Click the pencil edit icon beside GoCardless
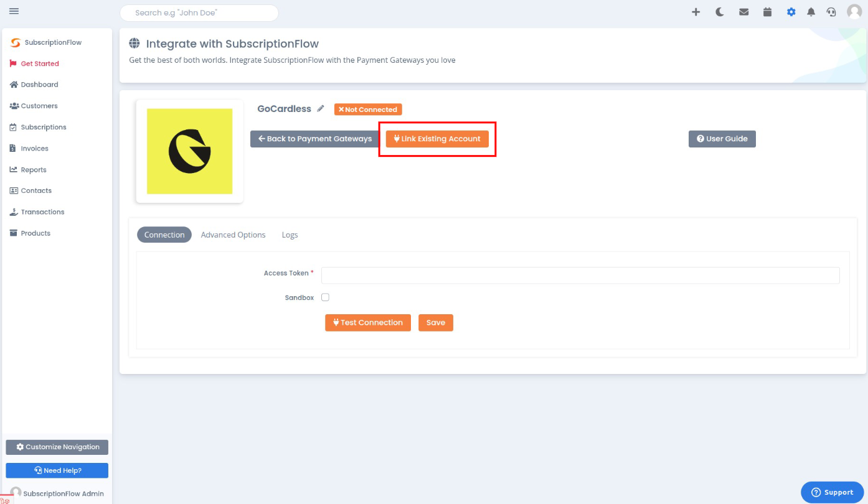This screenshot has width=868, height=504. [x=321, y=109]
